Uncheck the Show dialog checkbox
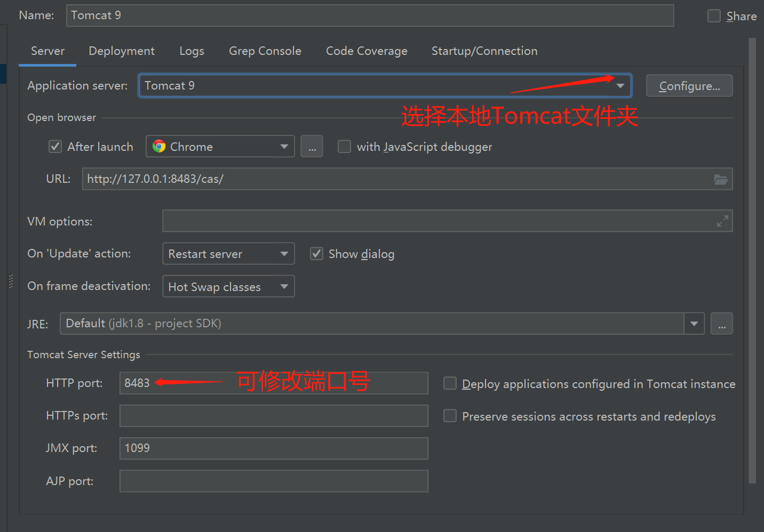764x532 pixels. coord(317,254)
